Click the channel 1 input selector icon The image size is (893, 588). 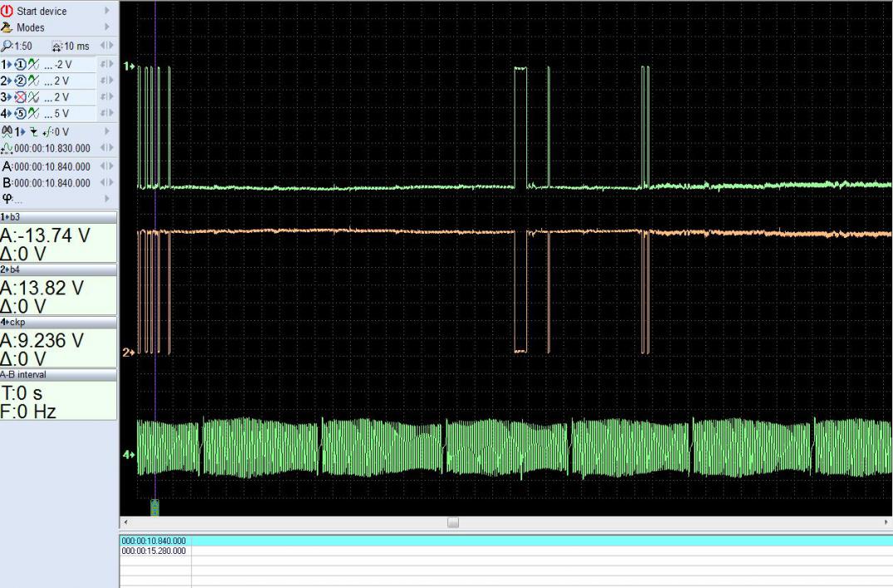[x=21, y=64]
